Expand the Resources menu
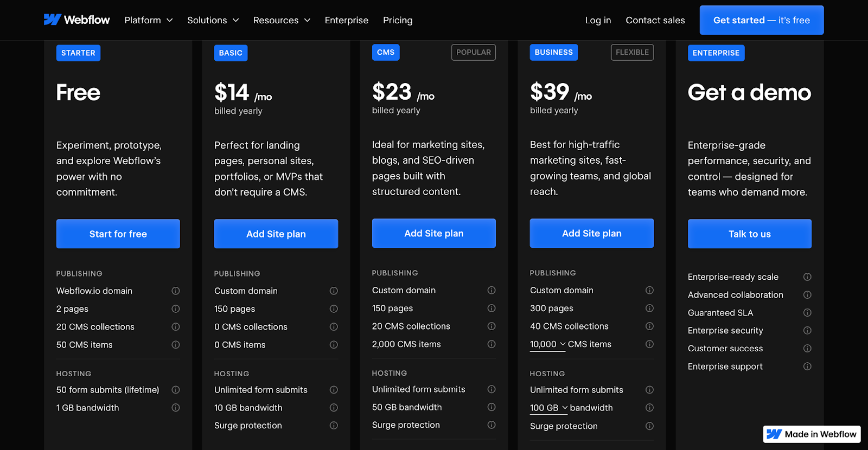The width and height of the screenshot is (868, 450). pos(282,20)
